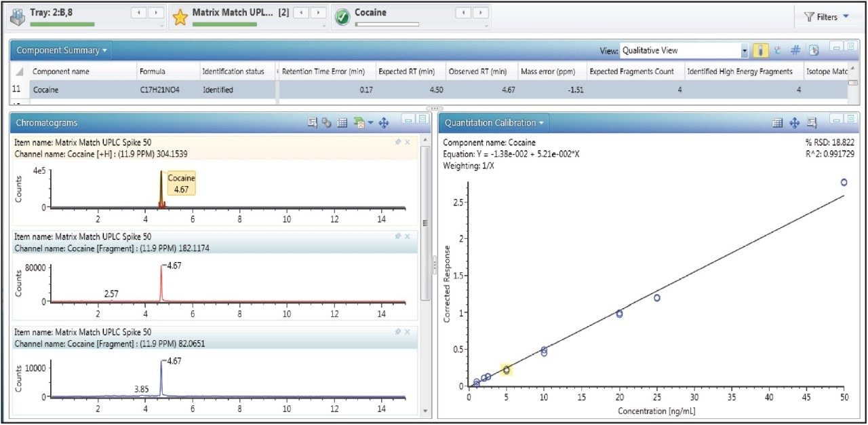The height and width of the screenshot is (425, 868).
Task: Click the Chromatograms scrollbar down arrow
Action: pos(425,411)
